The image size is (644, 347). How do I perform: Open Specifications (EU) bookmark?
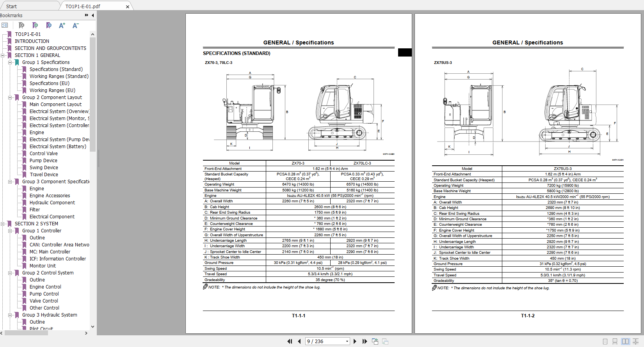click(x=50, y=83)
